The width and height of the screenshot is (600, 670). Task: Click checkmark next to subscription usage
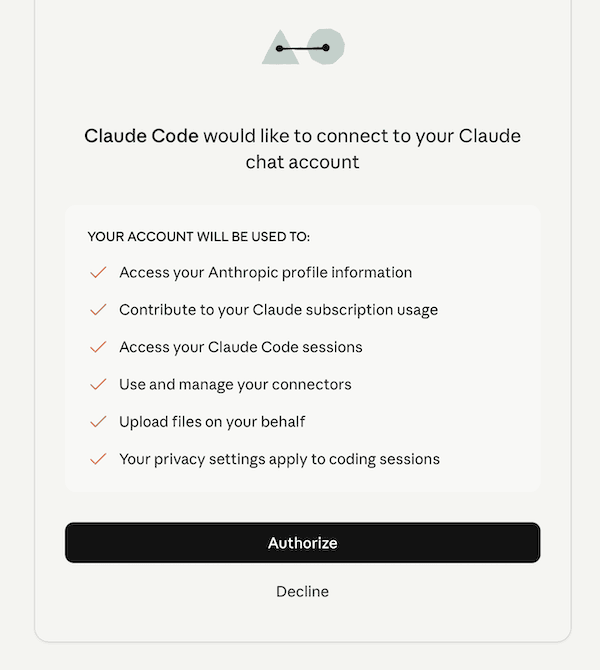98,310
